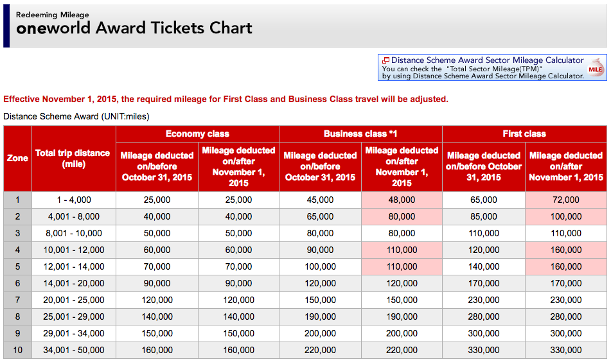Click the '29,001 - 34,000' distance cell

(x=74, y=334)
